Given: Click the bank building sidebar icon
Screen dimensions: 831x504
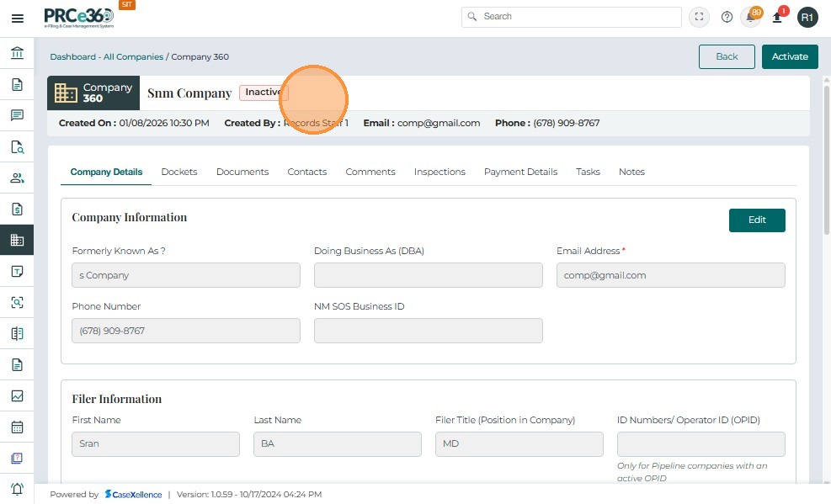Looking at the screenshot, I should pos(17,53).
